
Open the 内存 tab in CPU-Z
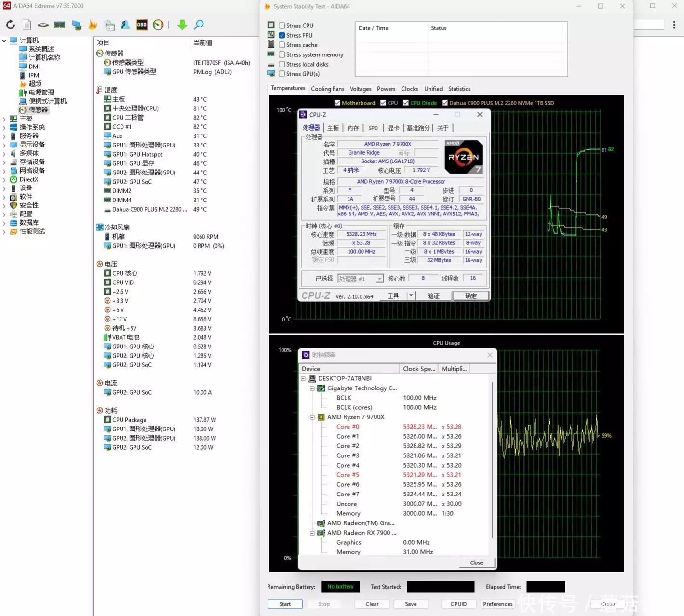pos(353,128)
